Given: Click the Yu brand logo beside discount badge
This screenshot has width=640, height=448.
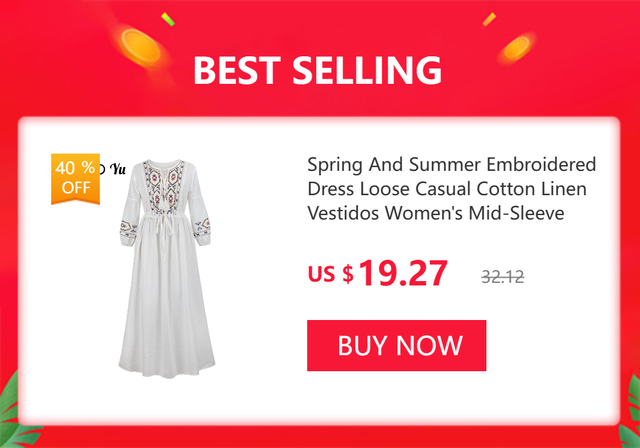Looking at the screenshot, I should pyautogui.click(x=114, y=169).
